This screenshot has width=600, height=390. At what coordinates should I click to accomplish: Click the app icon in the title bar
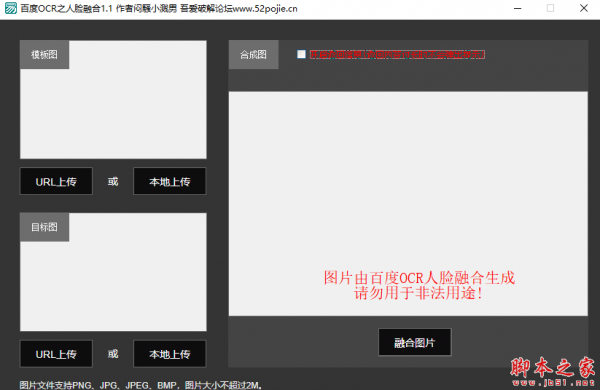point(11,8)
